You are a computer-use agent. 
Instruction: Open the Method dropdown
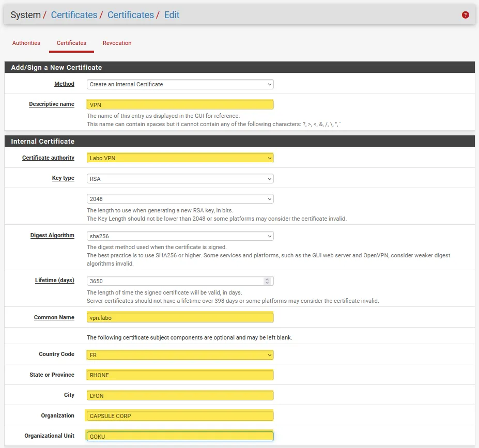(x=180, y=84)
